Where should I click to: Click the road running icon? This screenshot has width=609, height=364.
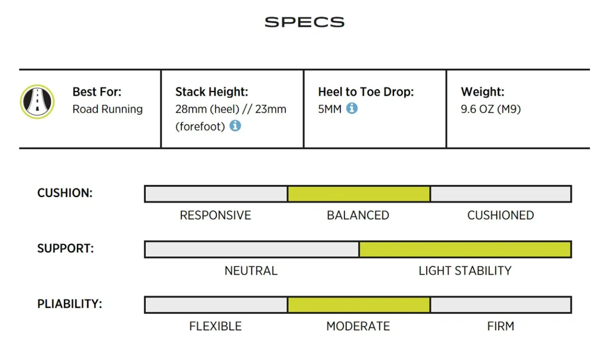(37, 102)
